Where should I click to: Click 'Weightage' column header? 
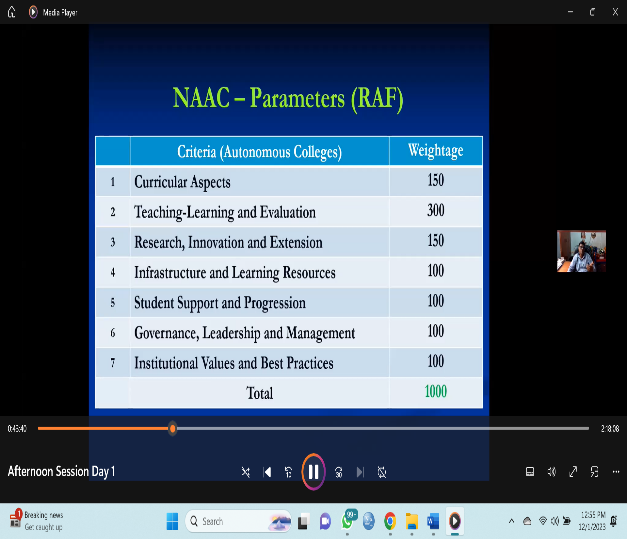(435, 151)
